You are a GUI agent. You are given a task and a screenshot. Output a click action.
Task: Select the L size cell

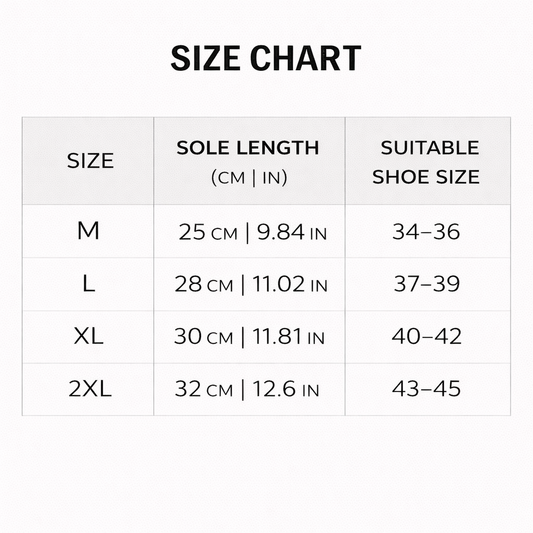coord(88,283)
